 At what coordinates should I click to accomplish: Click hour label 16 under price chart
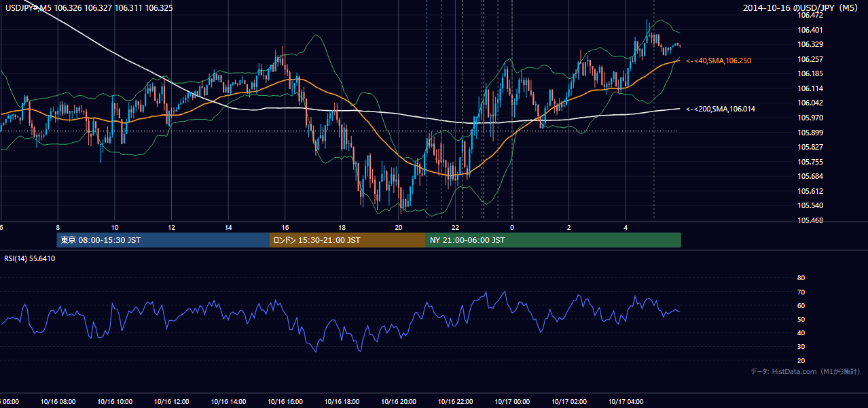pyautogui.click(x=285, y=227)
